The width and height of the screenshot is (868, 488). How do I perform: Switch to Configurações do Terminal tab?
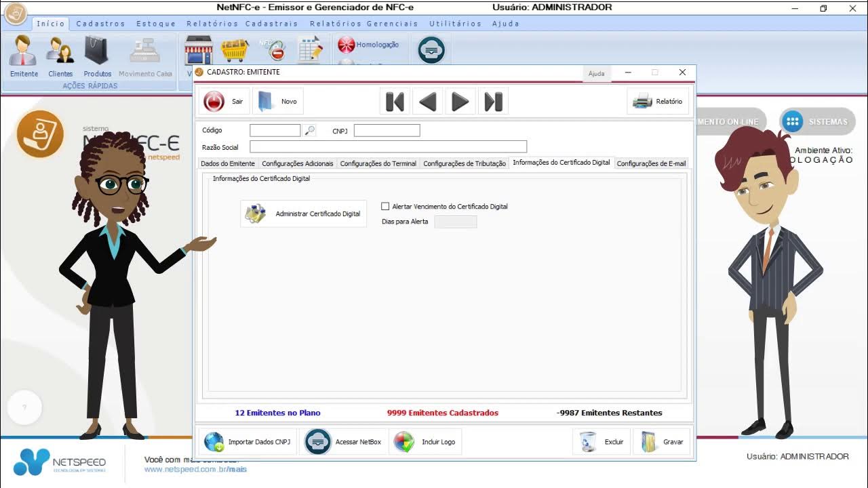tap(378, 163)
